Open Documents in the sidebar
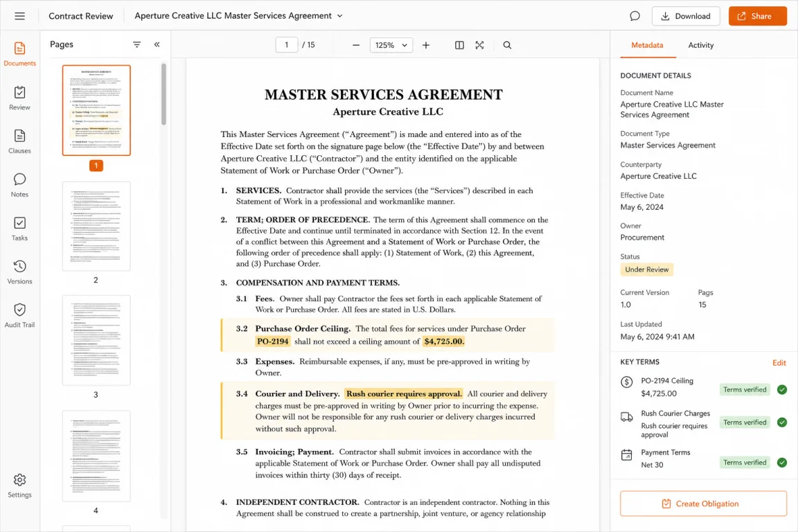The width and height of the screenshot is (798, 532). point(19,55)
